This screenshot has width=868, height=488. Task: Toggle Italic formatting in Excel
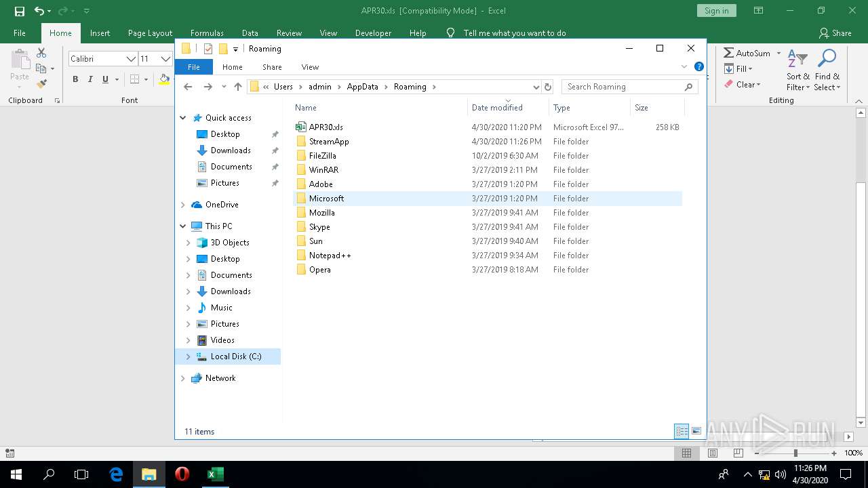pyautogui.click(x=90, y=79)
